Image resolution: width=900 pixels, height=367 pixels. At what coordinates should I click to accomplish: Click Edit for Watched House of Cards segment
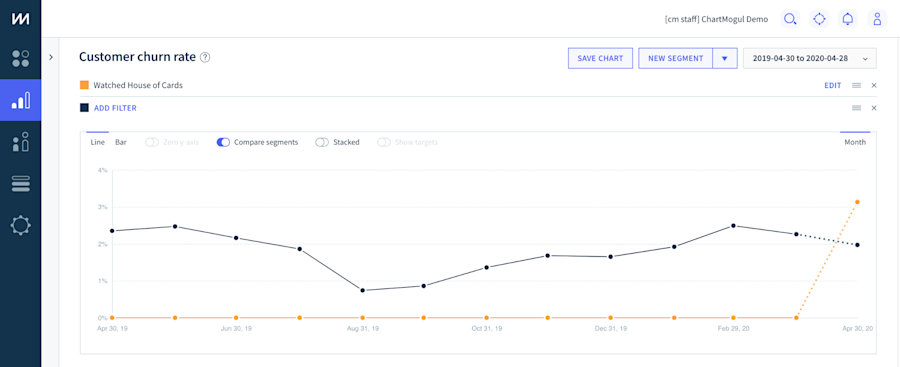click(833, 86)
